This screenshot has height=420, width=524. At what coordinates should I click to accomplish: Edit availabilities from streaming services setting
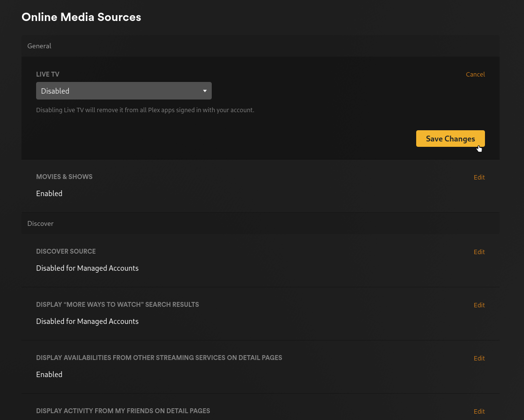tap(479, 358)
